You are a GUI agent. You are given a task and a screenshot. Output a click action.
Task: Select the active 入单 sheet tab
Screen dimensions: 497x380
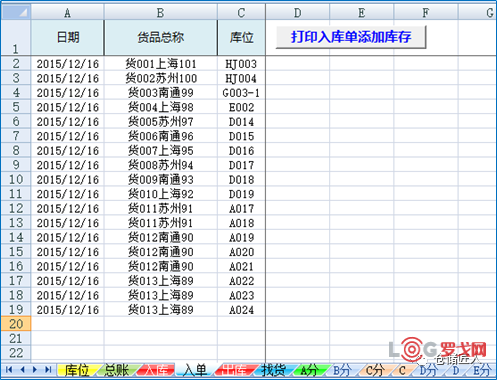tap(195, 370)
